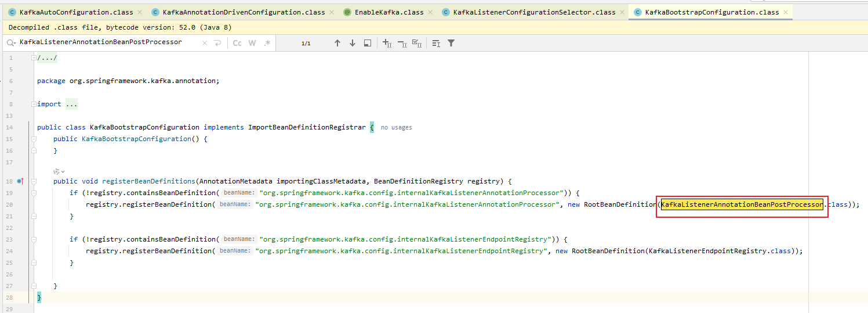Click ImportBeanDefinitionRegistrar interface name
The height and width of the screenshot is (313, 868).
[307, 127]
